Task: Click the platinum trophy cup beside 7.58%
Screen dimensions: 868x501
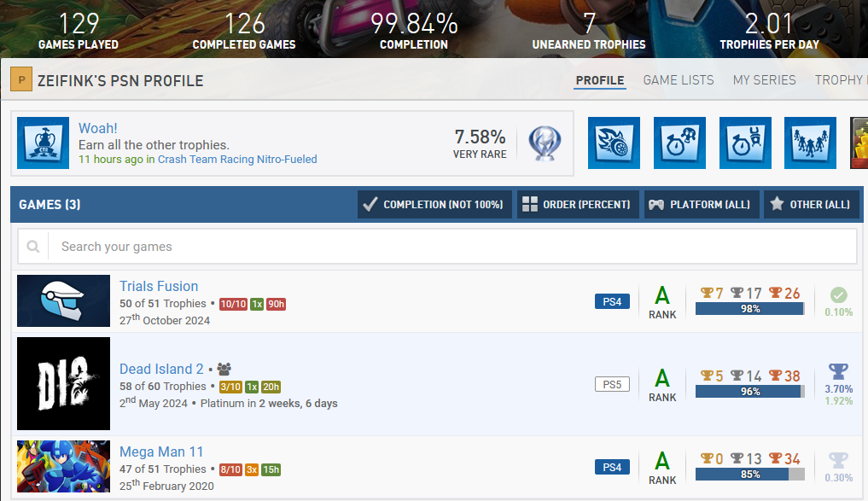Action: pos(545,143)
